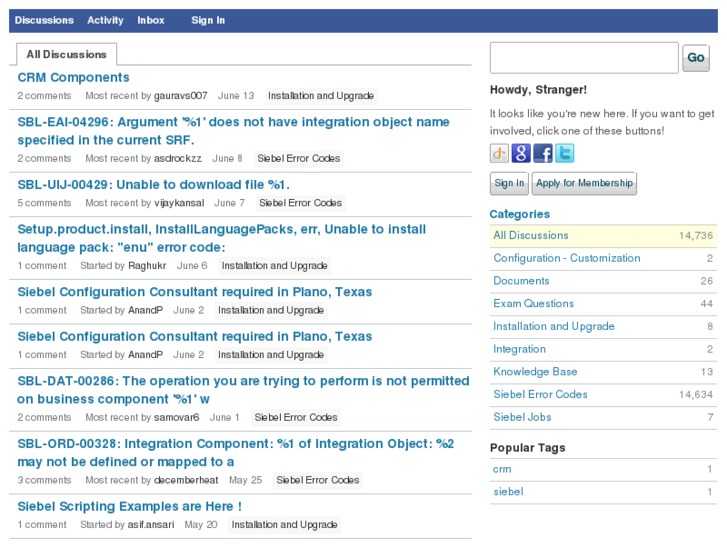Click the Go search button
727x545 pixels.
696,58
